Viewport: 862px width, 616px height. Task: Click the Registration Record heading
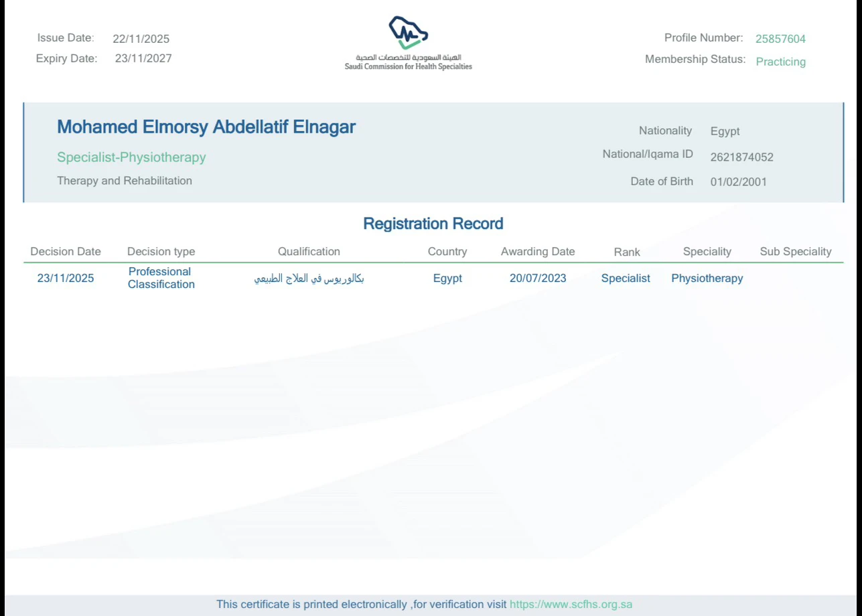(433, 224)
